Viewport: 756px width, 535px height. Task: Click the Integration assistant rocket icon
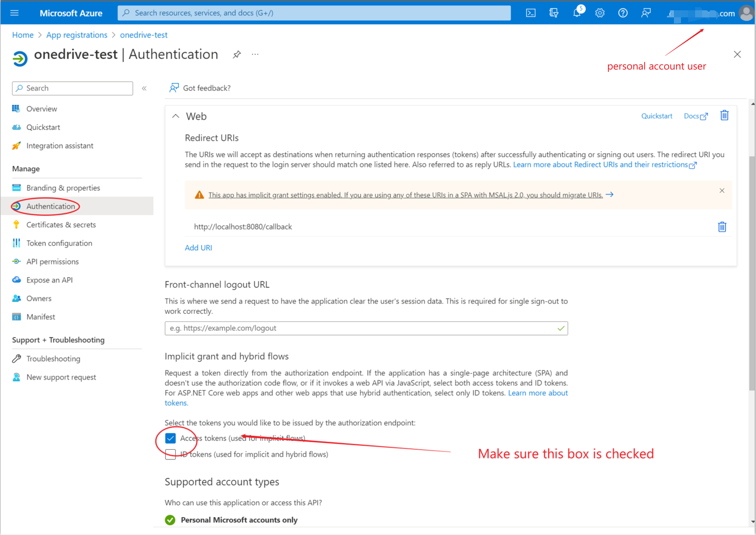(x=16, y=146)
